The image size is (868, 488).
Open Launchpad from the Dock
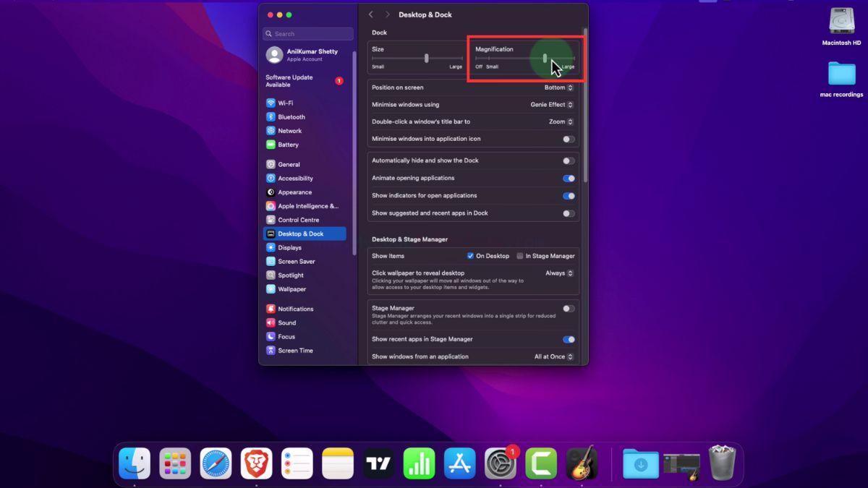(175, 463)
